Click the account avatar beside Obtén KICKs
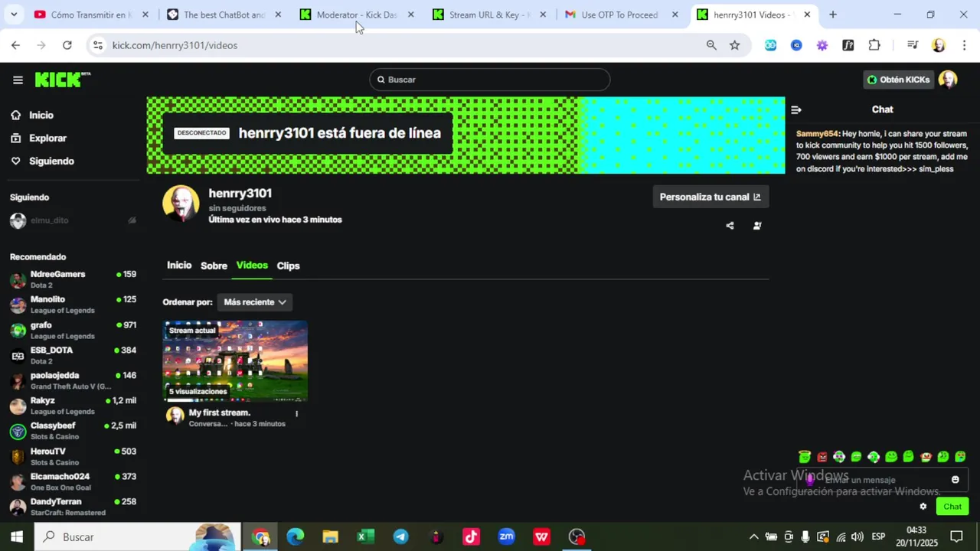The height and width of the screenshot is (551, 980). [x=948, y=80]
